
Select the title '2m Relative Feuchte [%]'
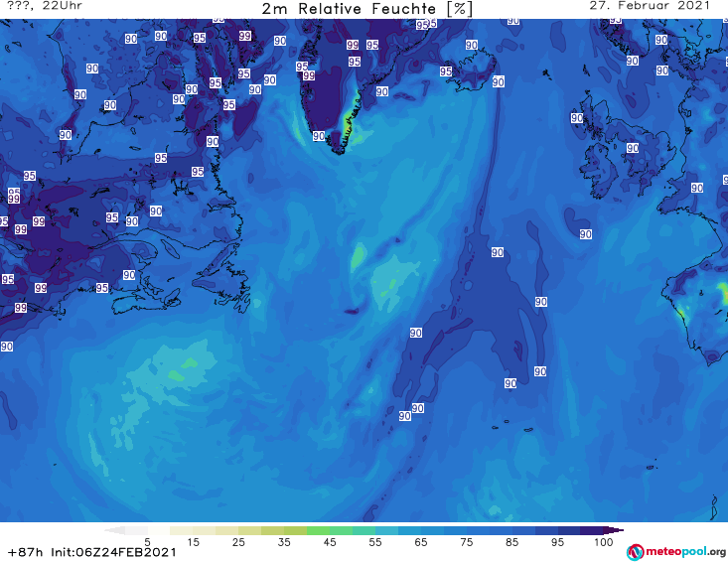point(366,8)
